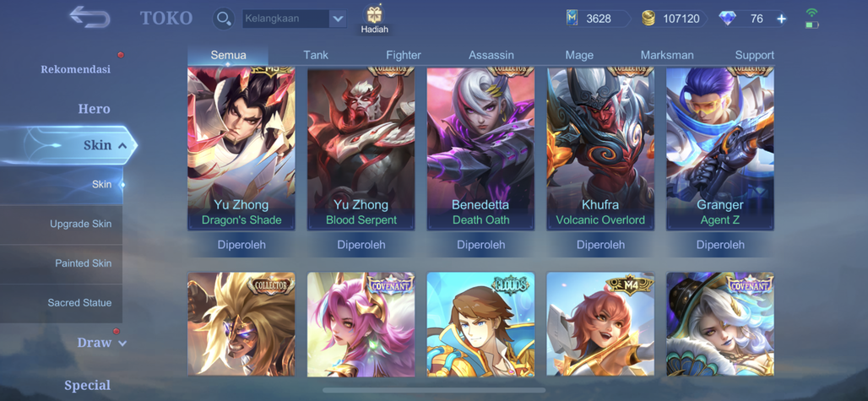Switch to the Marksman tab
The height and width of the screenshot is (401, 868).
click(667, 55)
